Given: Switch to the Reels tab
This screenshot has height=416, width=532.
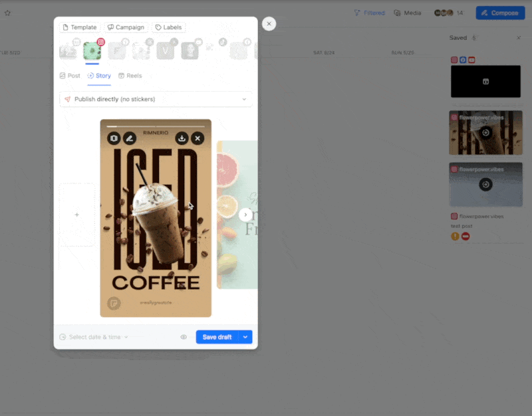Looking at the screenshot, I should point(130,76).
